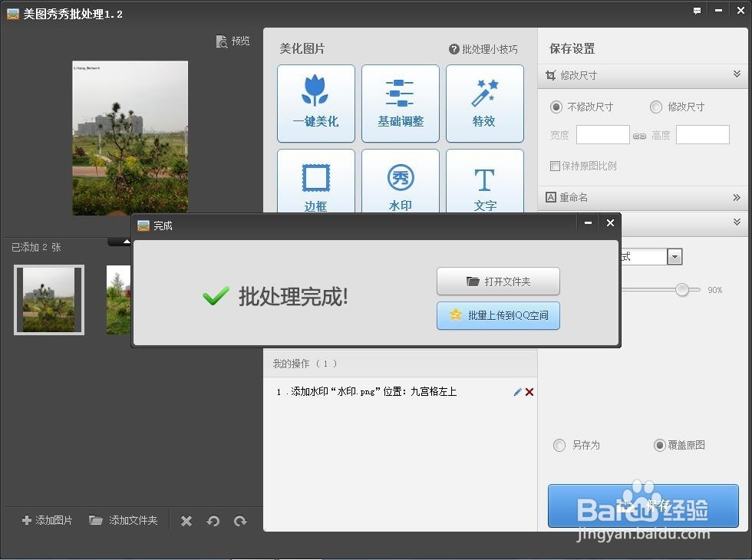Click the 打开文件夹 button
752x560 pixels.
click(x=498, y=281)
